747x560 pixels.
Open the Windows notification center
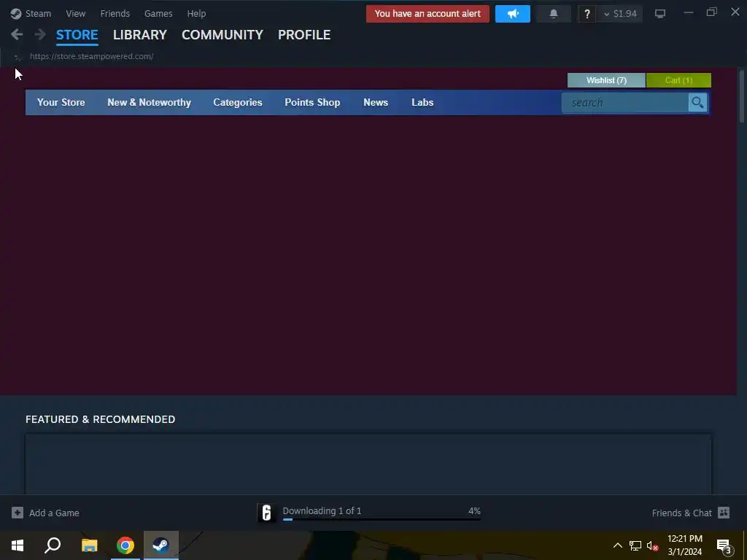point(724,546)
